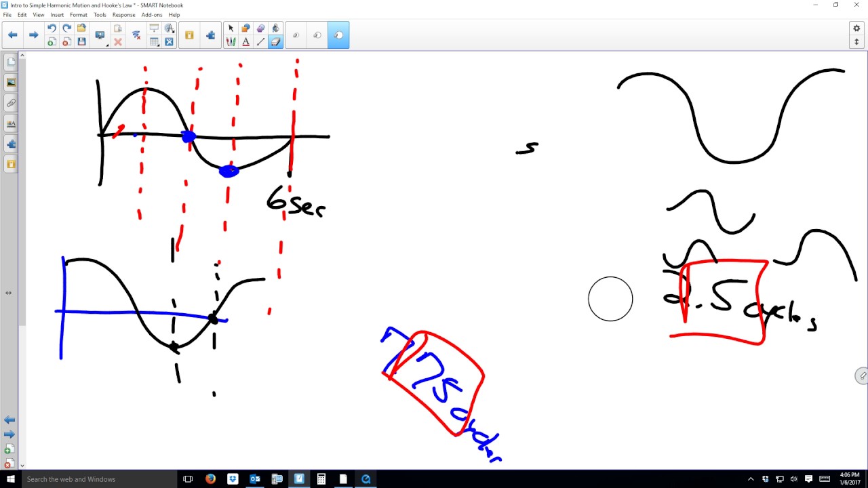Open the Properties sidebar tab
This screenshot has width=868, height=488.
tap(11, 123)
